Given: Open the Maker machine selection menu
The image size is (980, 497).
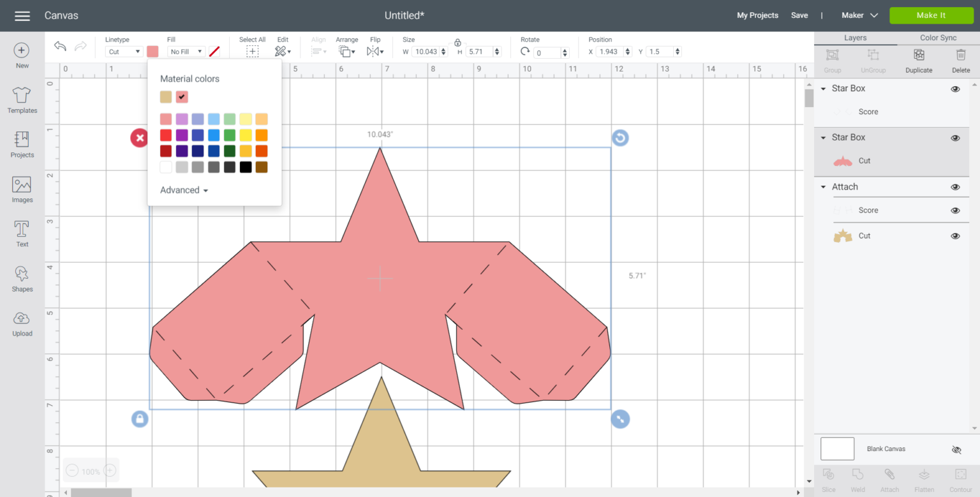Looking at the screenshot, I should 859,15.
